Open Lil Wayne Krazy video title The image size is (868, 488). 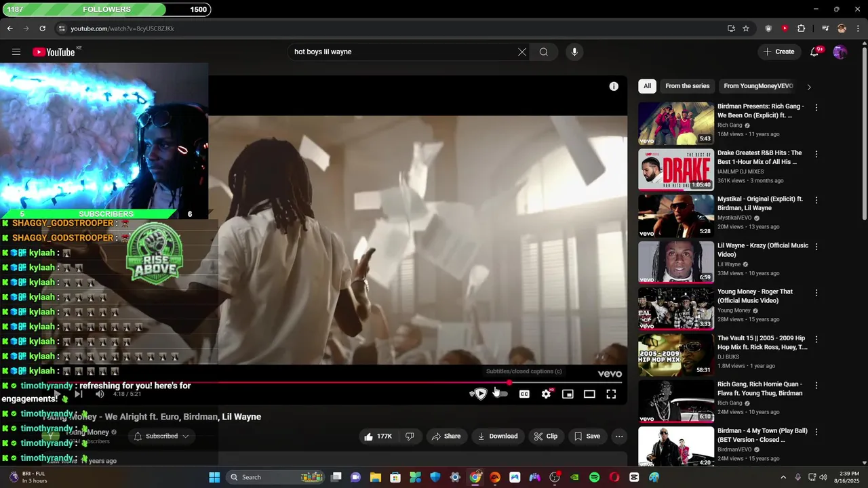[x=763, y=249]
